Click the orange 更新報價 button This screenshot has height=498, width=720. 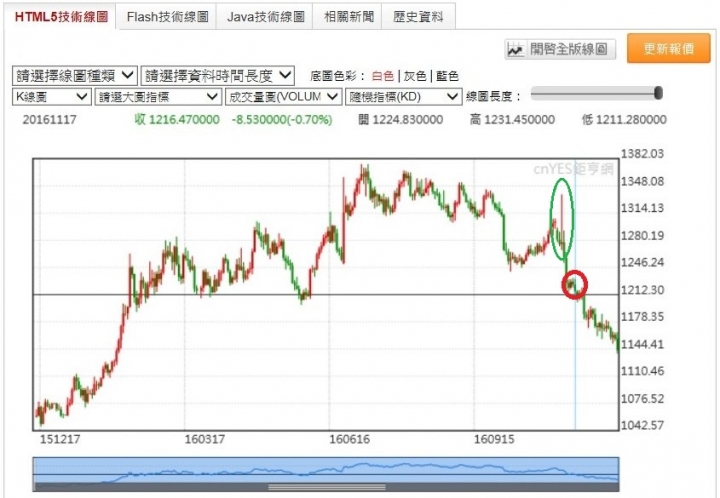669,48
